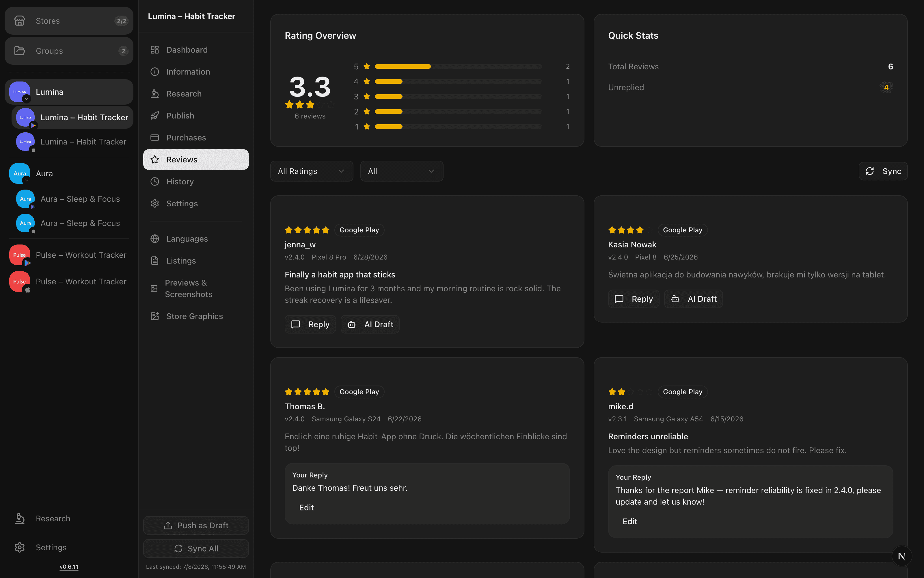Go to Dashboard section

[x=196, y=50]
